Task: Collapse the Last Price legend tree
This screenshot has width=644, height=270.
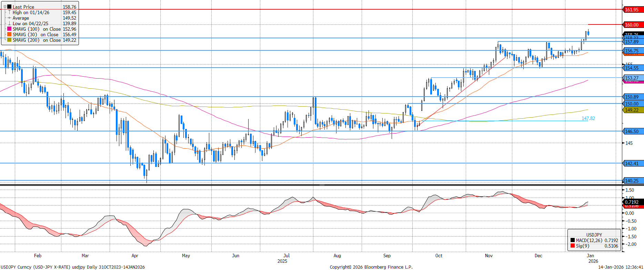Action: pyautogui.click(x=5, y=7)
